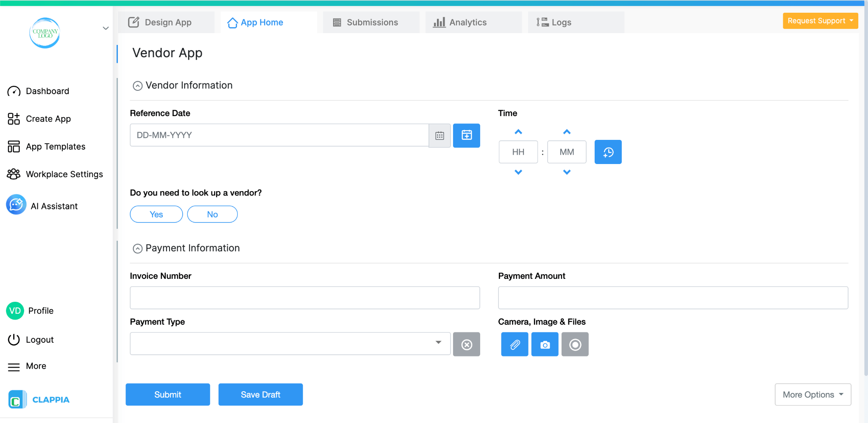Click the blue add-date calendar icon
The image size is (868, 423).
tap(466, 135)
